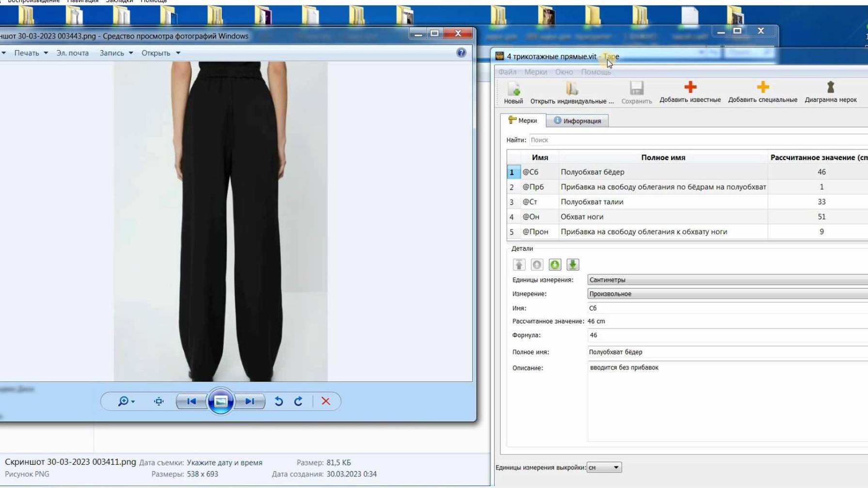Click the Эл. почта button
The image size is (868, 488).
72,53
